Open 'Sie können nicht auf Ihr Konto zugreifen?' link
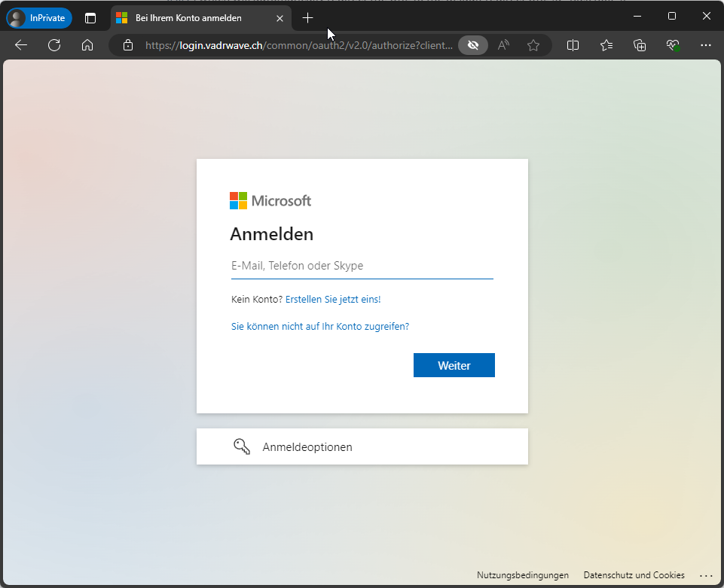Image resolution: width=724 pixels, height=588 pixels. pos(320,326)
